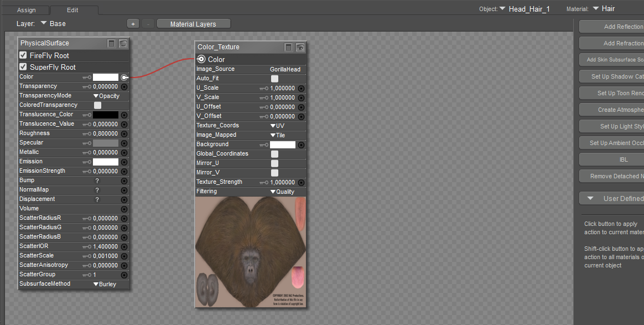The height and width of the screenshot is (325, 644).
Task: Open the black Translucence_Color swatch
Action: (x=106, y=115)
